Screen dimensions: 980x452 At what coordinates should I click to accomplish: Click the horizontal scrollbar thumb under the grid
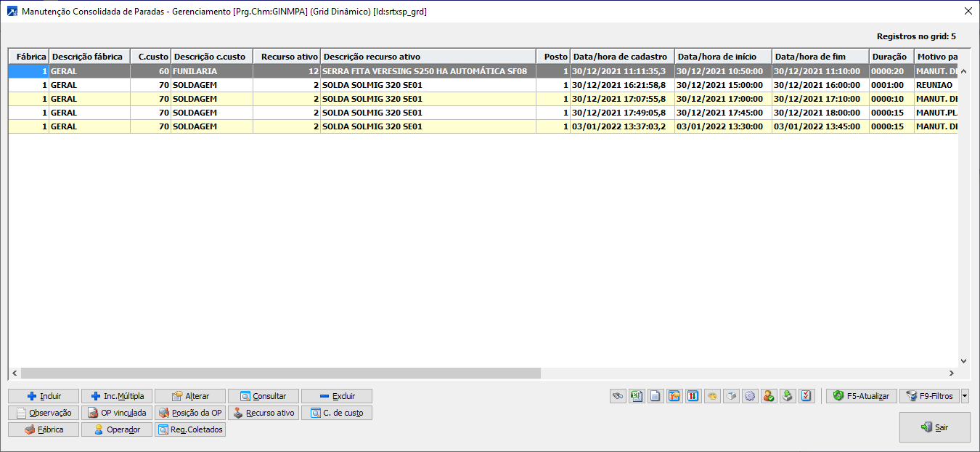(276, 373)
